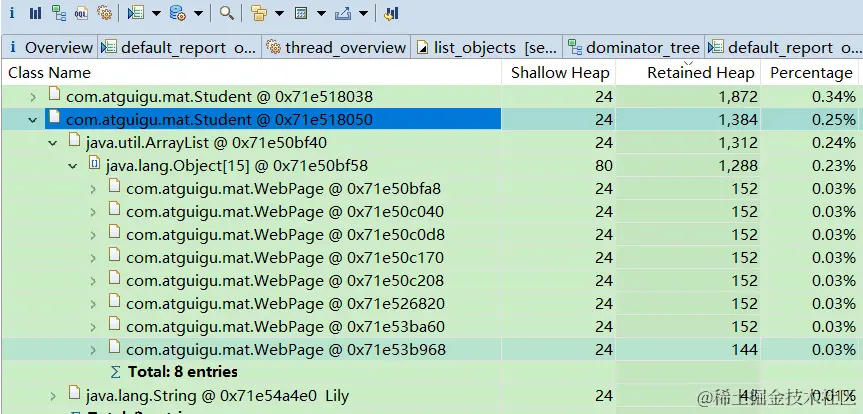Find object by address magnifier icon

226,13
